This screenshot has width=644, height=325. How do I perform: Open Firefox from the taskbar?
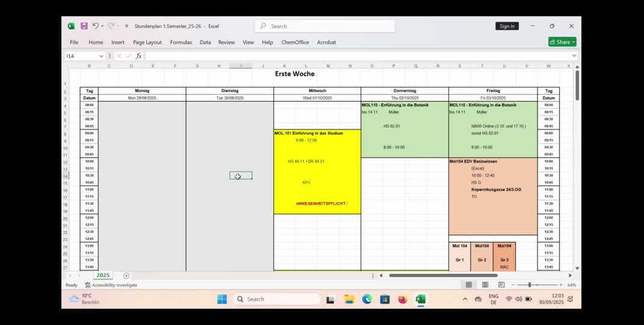click(403, 299)
